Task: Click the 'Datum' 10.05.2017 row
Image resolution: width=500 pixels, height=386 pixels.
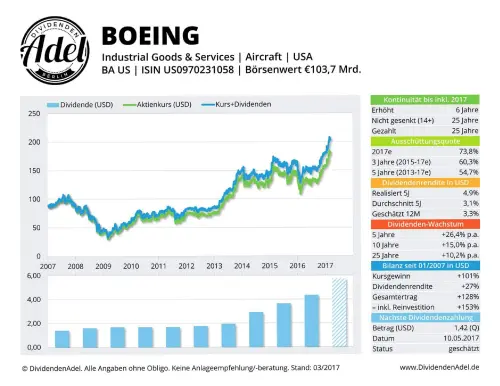Action: 425,338
